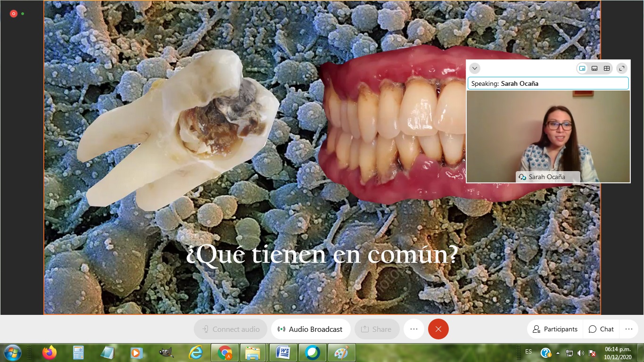Open the Participants panel
Viewport: 644px width, 362px height.
click(555, 329)
